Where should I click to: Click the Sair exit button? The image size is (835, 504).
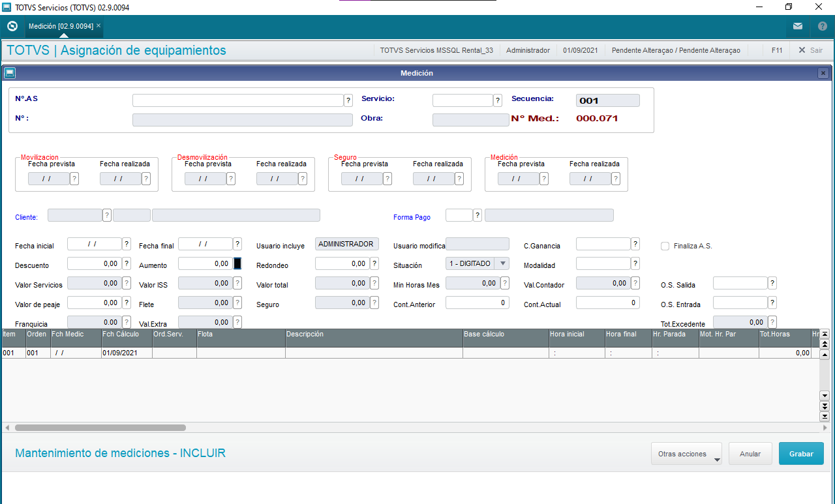(810, 50)
